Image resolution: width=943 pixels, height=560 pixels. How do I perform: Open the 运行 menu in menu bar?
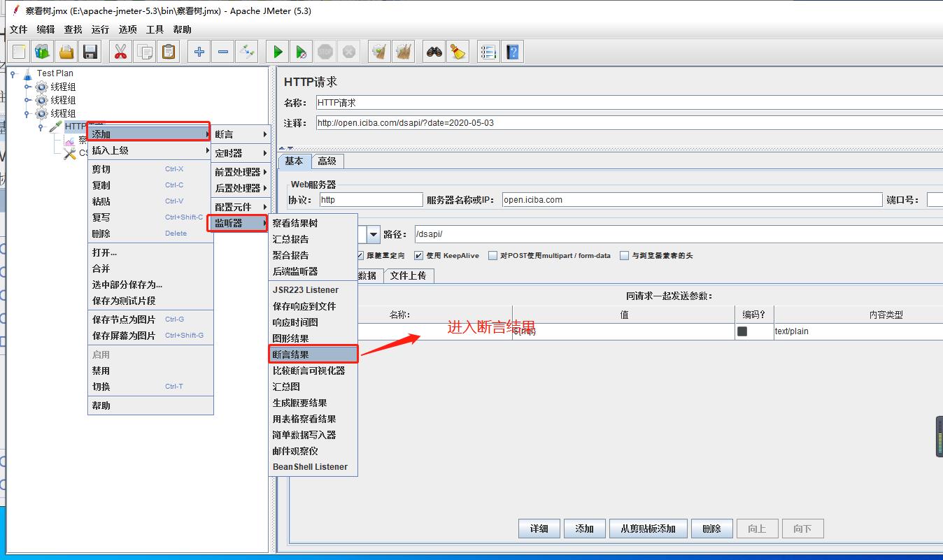100,29
